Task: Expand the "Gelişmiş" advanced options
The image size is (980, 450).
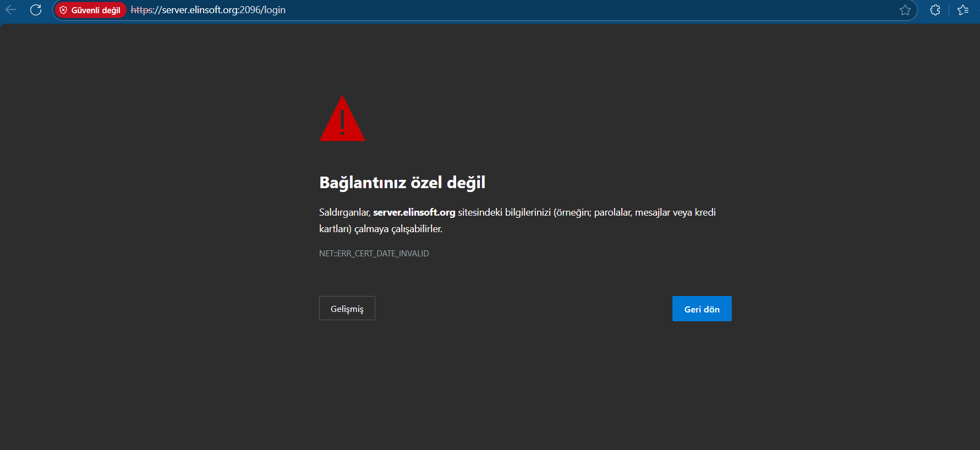Action: click(347, 308)
